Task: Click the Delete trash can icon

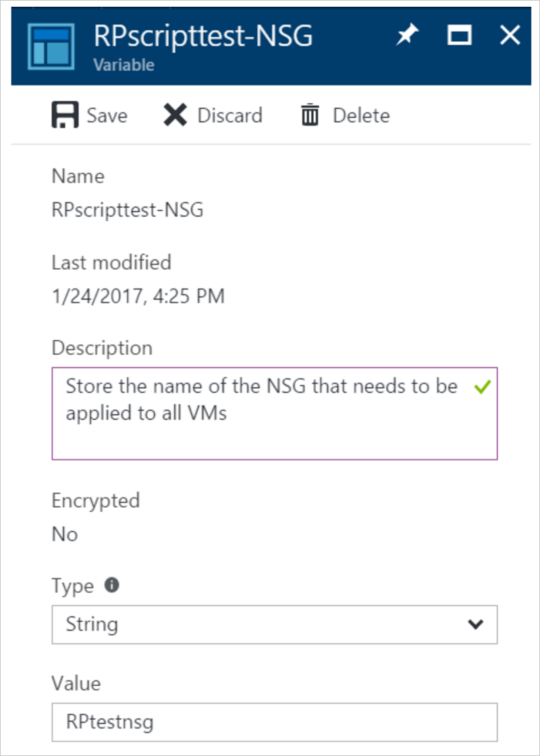Action: 310,115
